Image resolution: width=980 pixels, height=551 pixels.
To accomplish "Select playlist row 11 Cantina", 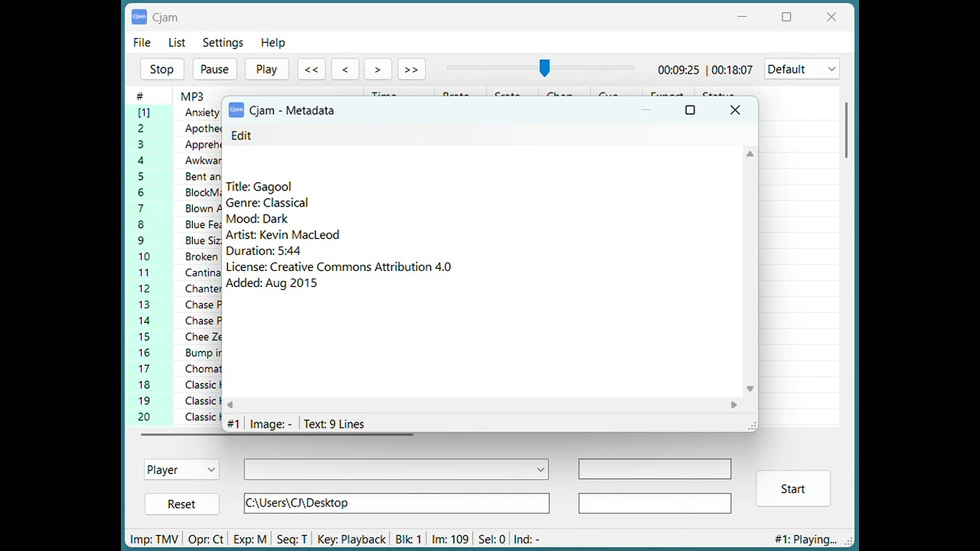I will 175,273.
